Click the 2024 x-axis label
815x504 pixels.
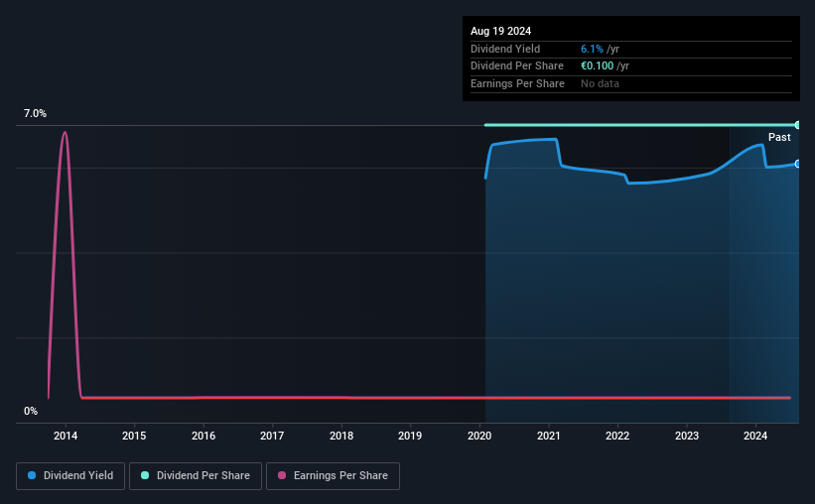[755, 436]
